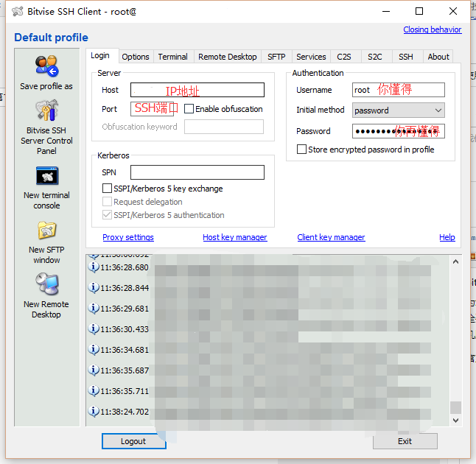This screenshot has width=476, height=464.
Task: Open New SFTP window icon
Action: coord(46,231)
